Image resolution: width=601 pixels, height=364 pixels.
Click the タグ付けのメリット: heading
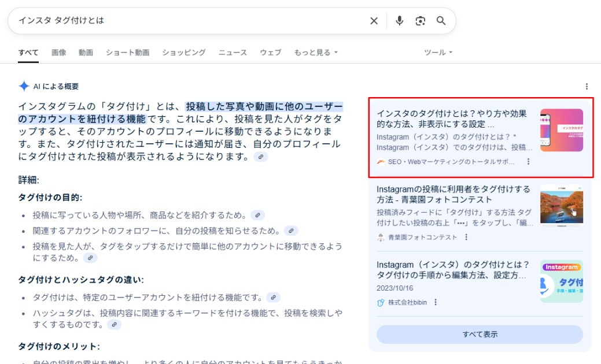pos(59,347)
